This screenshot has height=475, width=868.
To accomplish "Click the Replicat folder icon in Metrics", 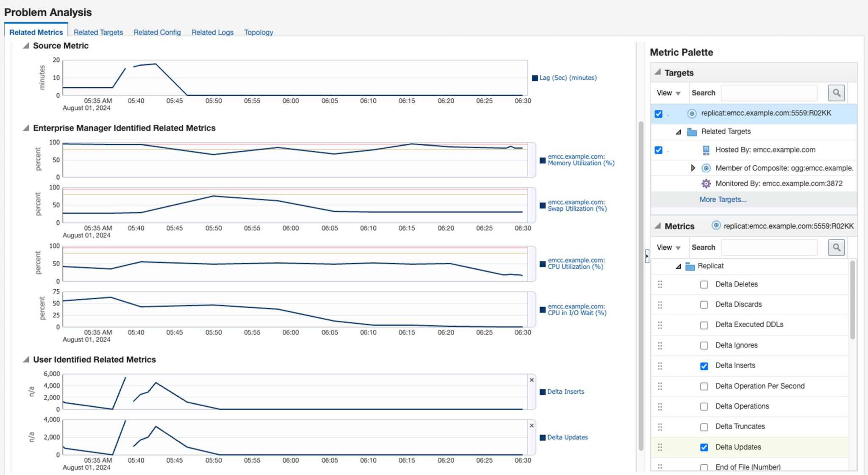I will [x=690, y=266].
